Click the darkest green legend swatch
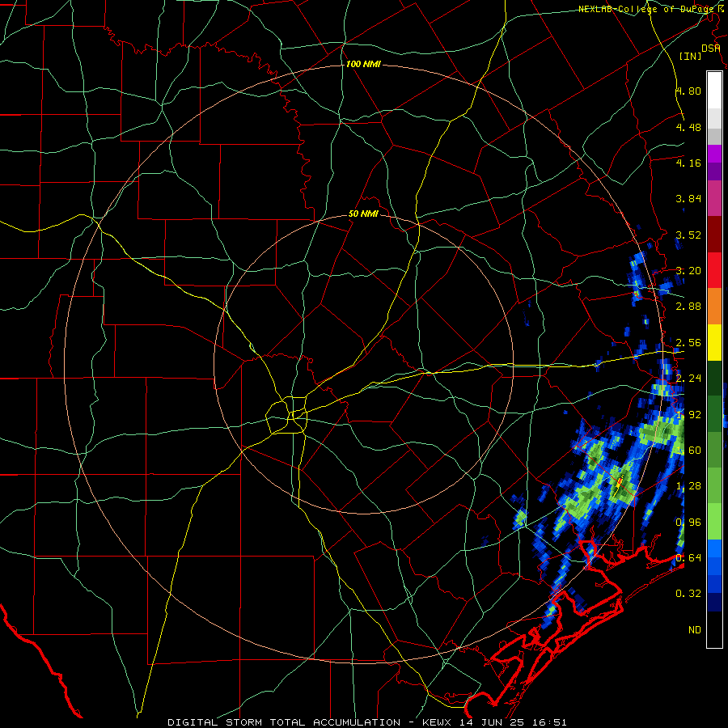 (x=714, y=378)
